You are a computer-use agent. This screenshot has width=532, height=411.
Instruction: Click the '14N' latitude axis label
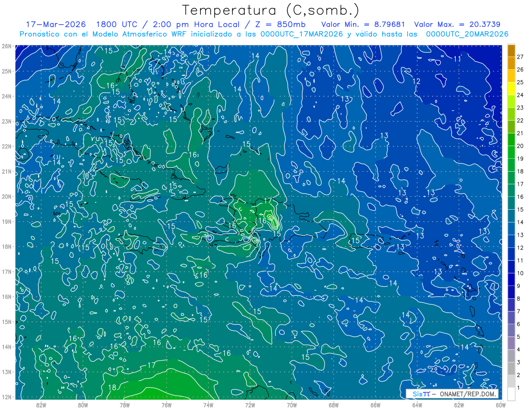point(6,347)
